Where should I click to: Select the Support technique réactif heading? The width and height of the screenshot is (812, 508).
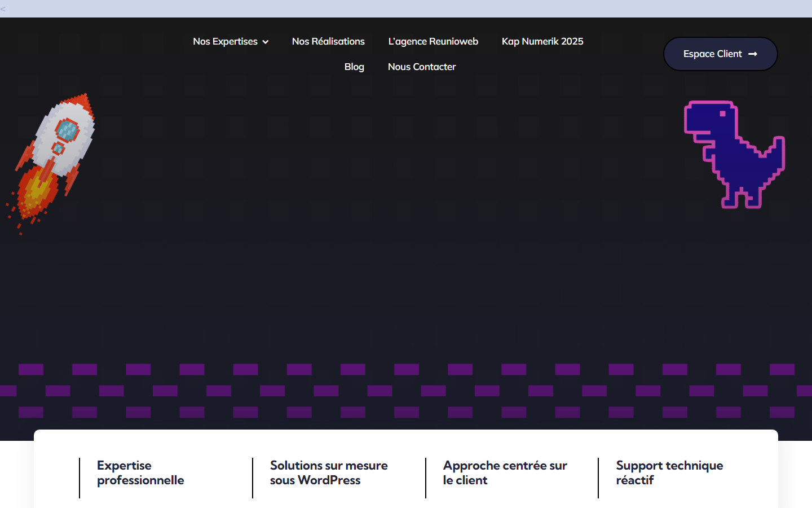(669, 473)
